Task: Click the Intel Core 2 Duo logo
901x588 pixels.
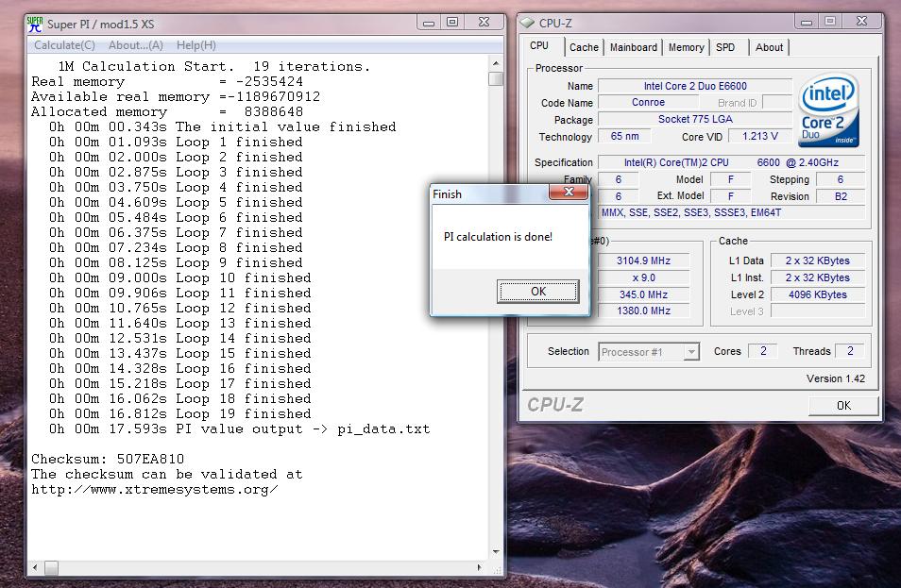Action: (828, 110)
